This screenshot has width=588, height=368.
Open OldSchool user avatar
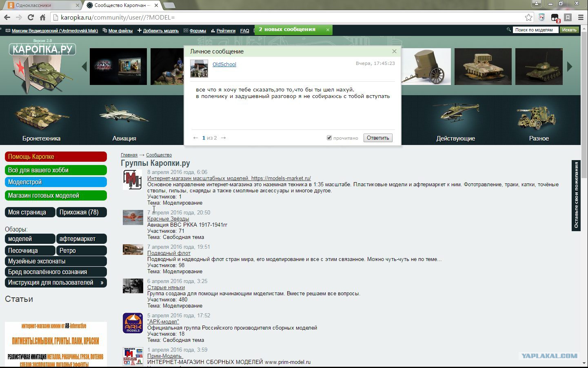(199, 68)
